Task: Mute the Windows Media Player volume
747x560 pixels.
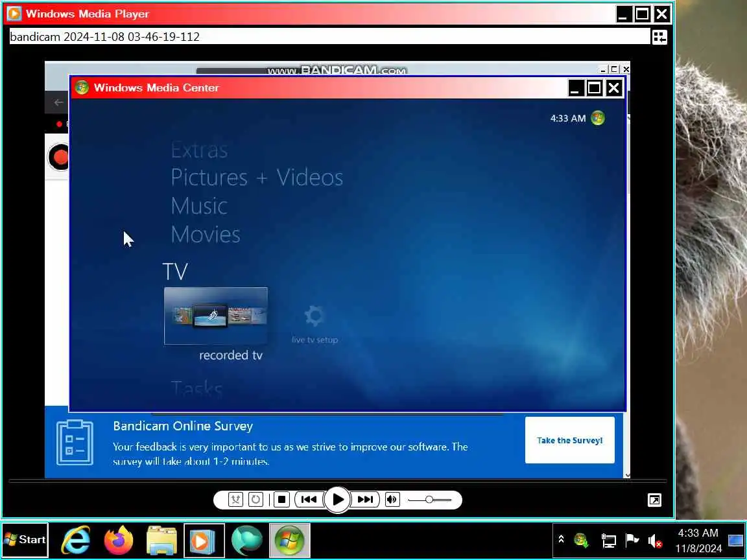Action: tap(392, 500)
